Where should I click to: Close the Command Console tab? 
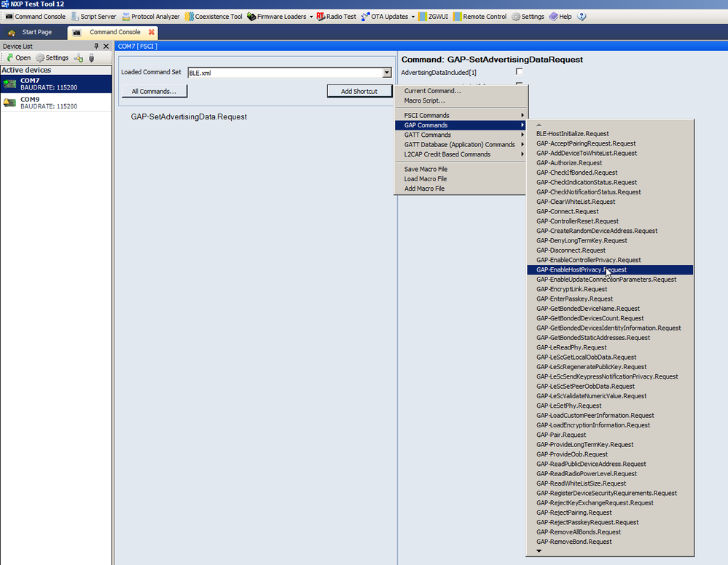(x=152, y=33)
